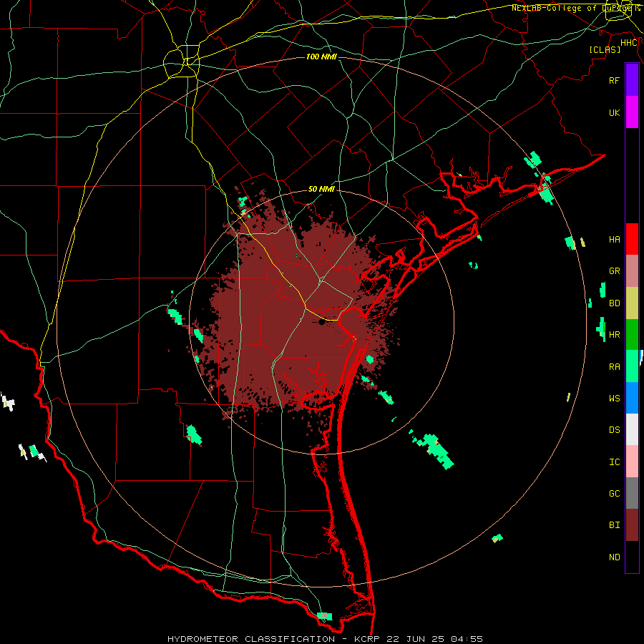The image size is (644, 644).
Task: Click the GC legend label
Action: point(614,494)
